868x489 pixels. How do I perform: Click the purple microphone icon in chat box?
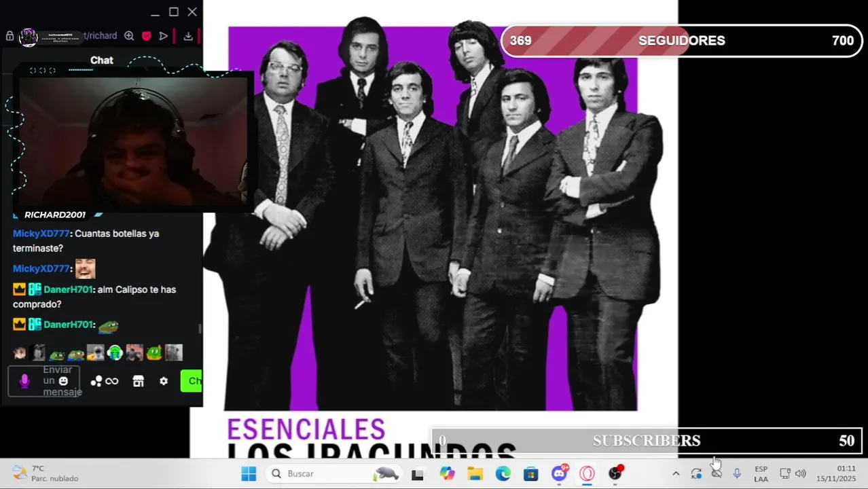click(x=24, y=381)
